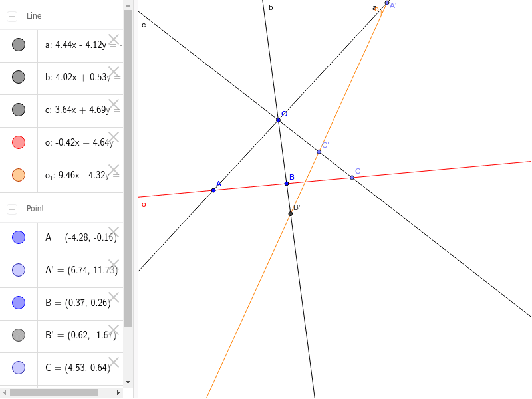Click the horizontal scrollbar thumb
532x399 pixels.
tap(54, 392)
